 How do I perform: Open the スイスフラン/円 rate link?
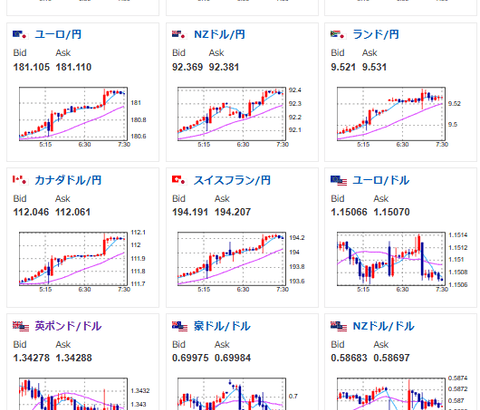(x=232, y=180)
